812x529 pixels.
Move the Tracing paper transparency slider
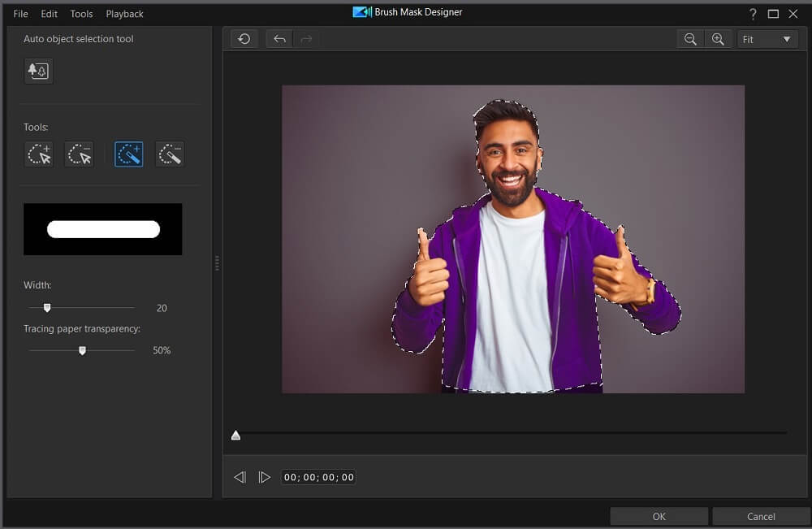(82, 350)
